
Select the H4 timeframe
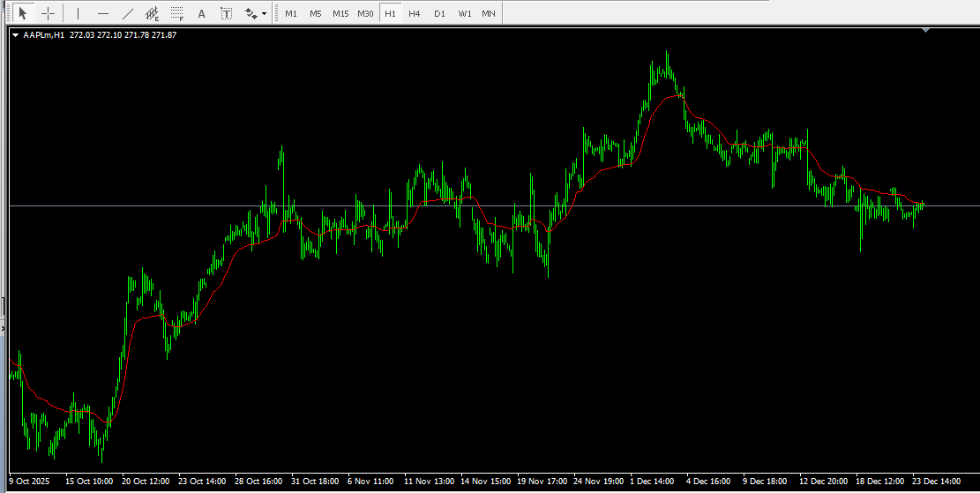pyautogui.click(x=415, y=13)
